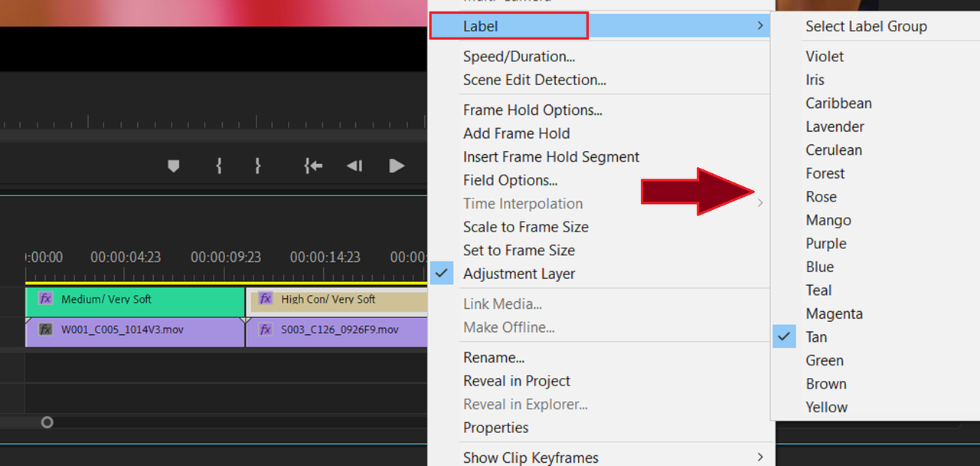The height and width of the screenshot is (466, 980).
Task: Choose Reveal in Project
Action: tap(517, 381)
